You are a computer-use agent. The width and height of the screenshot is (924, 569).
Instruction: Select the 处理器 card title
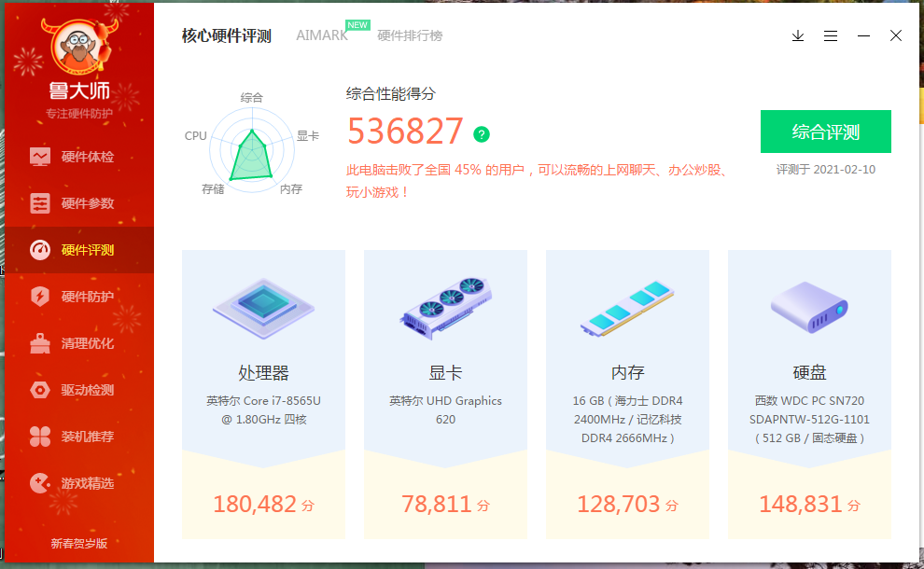263,373
